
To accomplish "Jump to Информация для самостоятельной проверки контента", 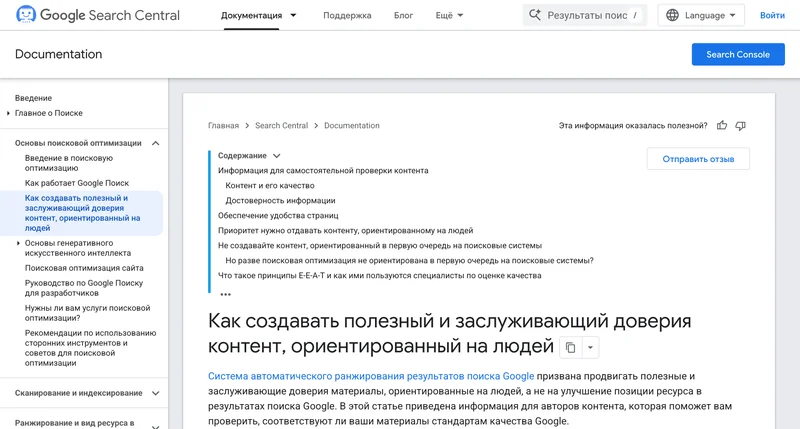I will point(323,171).
